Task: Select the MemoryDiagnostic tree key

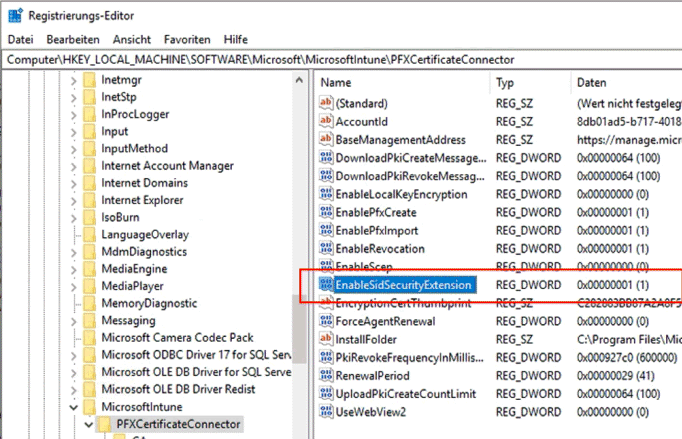Action: (149, 303)
